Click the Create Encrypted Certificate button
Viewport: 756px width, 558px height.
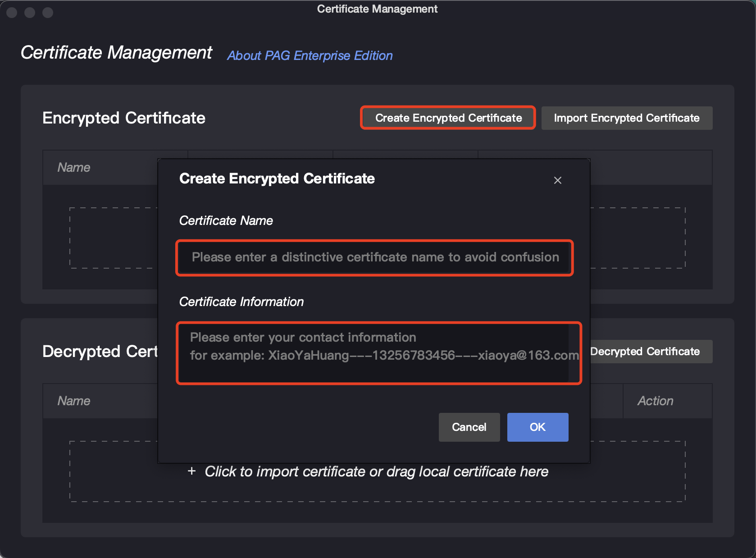coord(448,118)
